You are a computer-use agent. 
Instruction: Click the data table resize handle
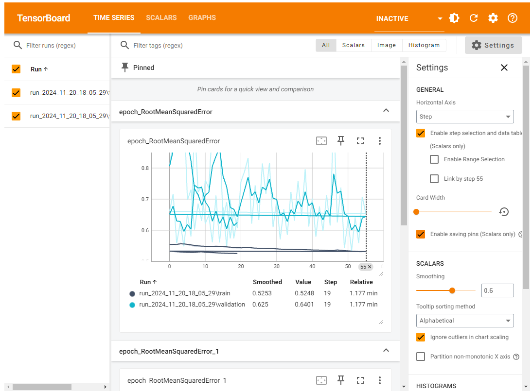click(381, 322)
